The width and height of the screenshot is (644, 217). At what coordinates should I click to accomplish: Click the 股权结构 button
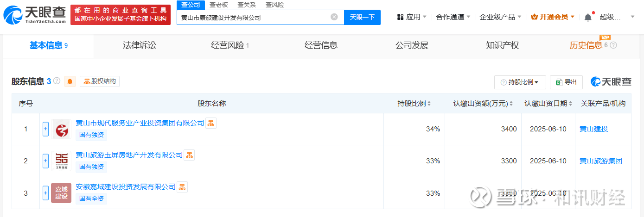coord(100,81)
